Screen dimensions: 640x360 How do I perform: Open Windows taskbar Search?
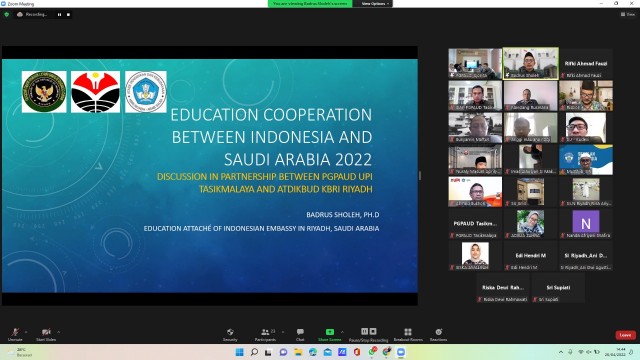[x=254, y=352]
